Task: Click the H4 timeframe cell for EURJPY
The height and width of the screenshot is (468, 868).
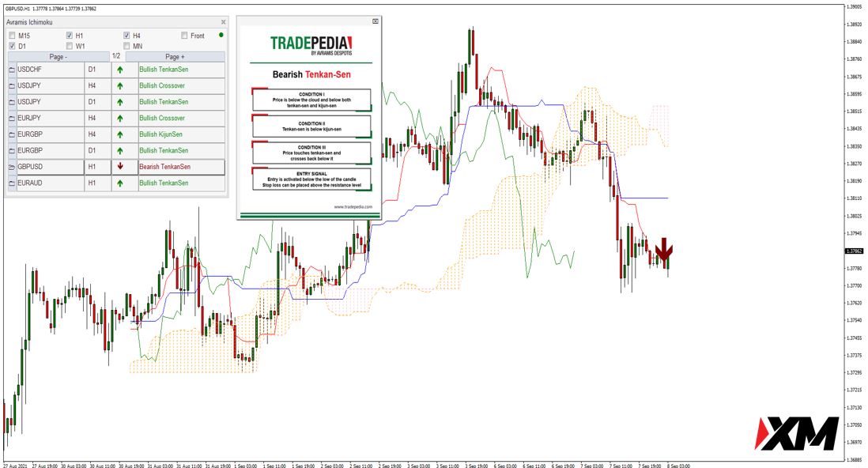Action: click(98, 118)
